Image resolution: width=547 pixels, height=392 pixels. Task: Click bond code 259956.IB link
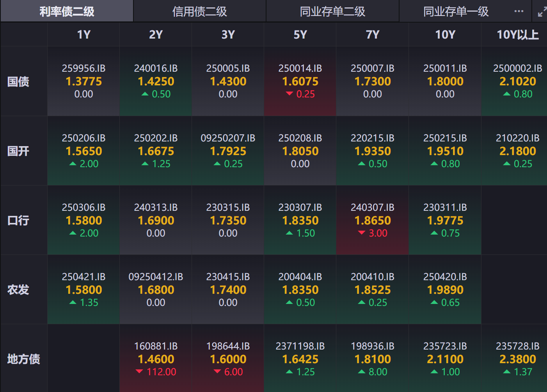[x=83, y=69]
